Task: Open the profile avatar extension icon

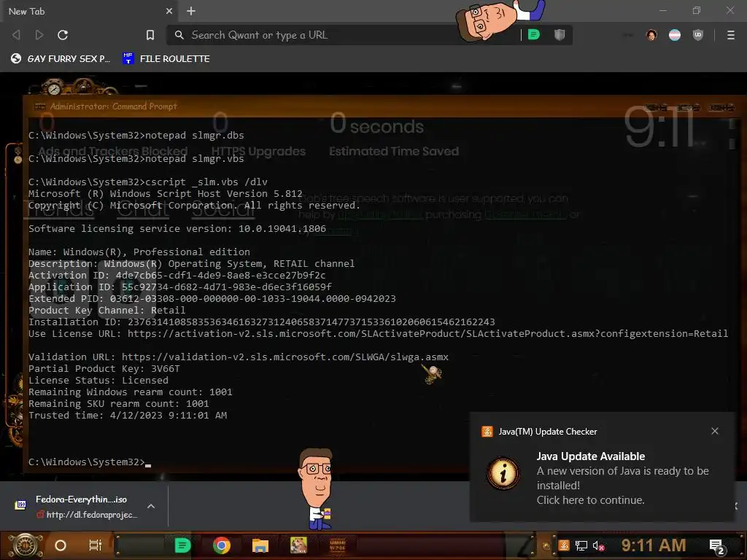Action: pyautogui.click(x=651, y=35)
